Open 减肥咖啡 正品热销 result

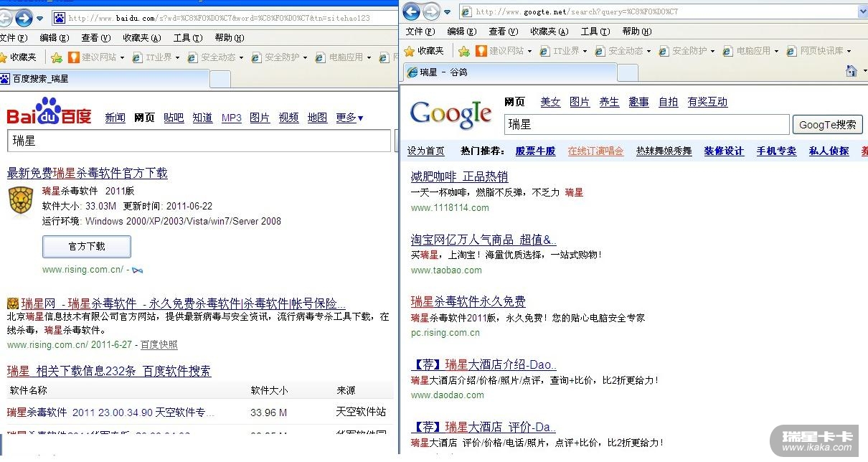point(459,176)
